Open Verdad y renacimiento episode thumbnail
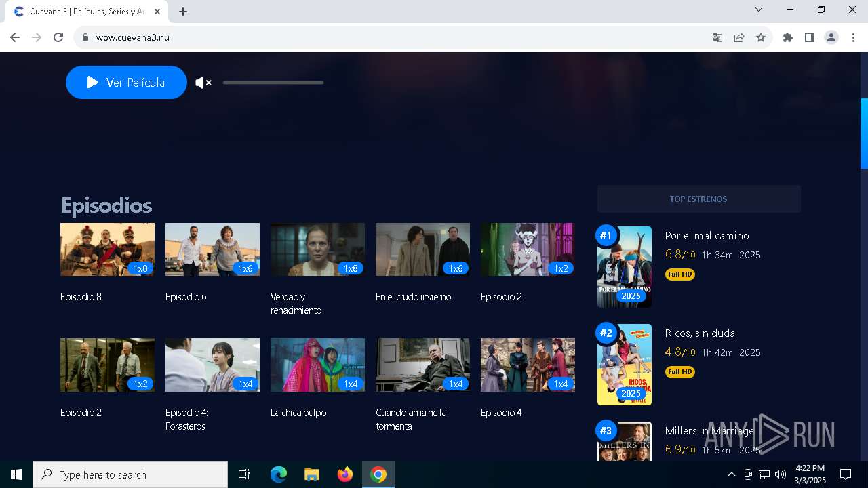This screenshot has width=868, height=488. click(317, 249)
